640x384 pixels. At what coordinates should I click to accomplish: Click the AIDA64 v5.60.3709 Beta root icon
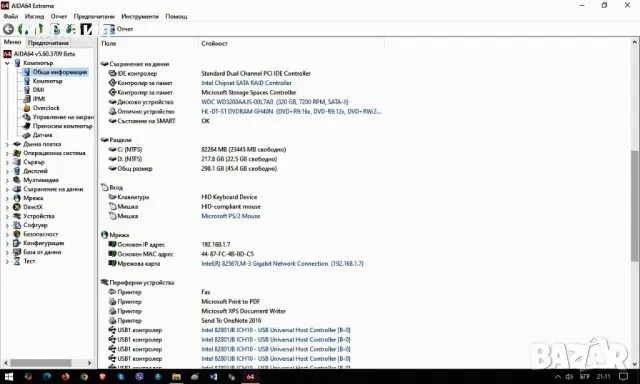click(7, 54)
